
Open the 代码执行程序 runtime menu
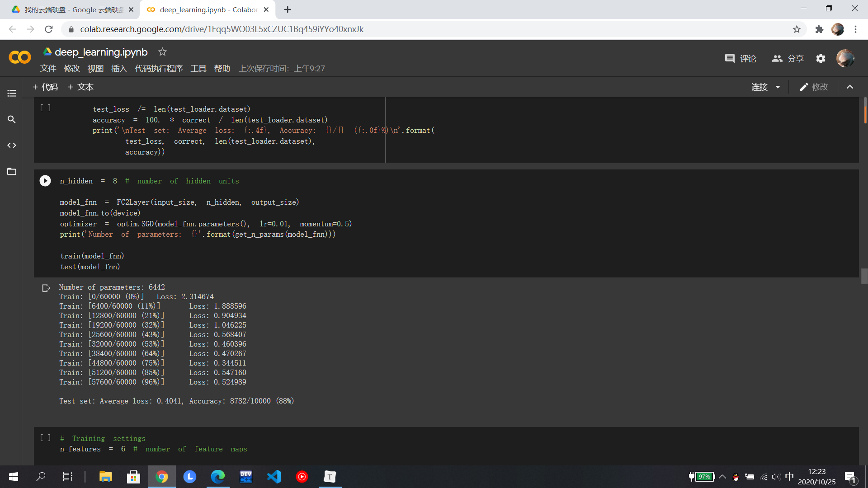click(x=159, y=69)
